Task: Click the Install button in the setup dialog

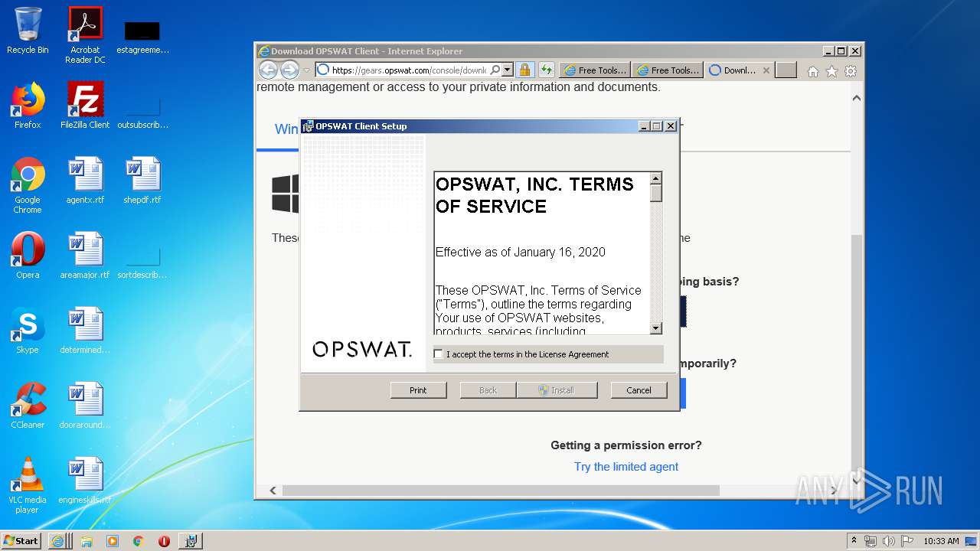Action: (557, 390)
